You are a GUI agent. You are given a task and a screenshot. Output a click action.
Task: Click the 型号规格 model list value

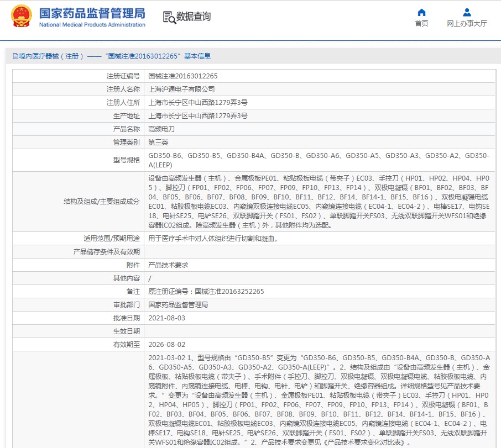pyautogui.click(x=319, y=160)
